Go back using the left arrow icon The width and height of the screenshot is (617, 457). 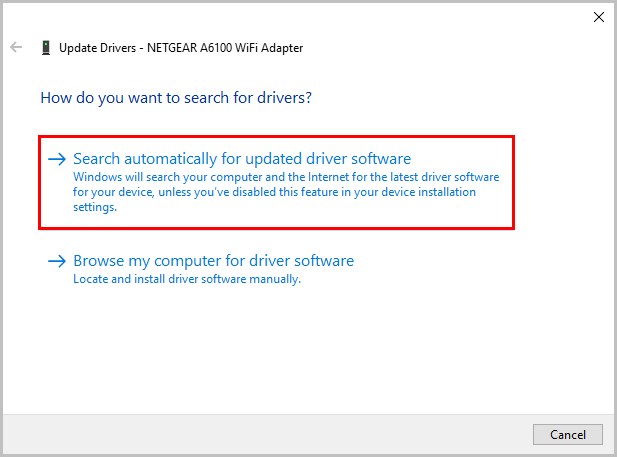click(x=16, y=47)
